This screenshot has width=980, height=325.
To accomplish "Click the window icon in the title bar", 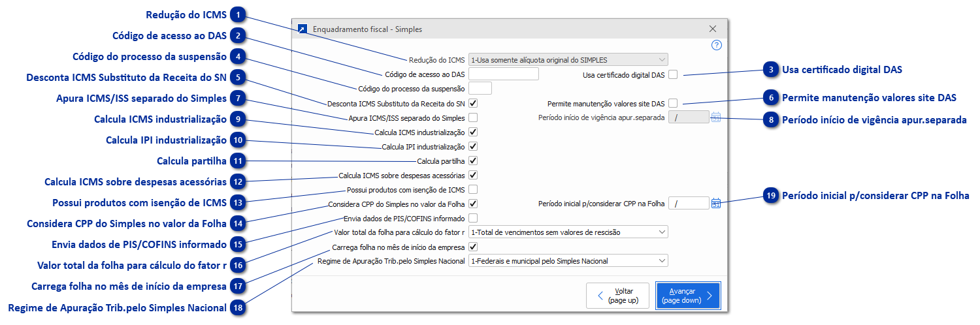I will point(302,29).
